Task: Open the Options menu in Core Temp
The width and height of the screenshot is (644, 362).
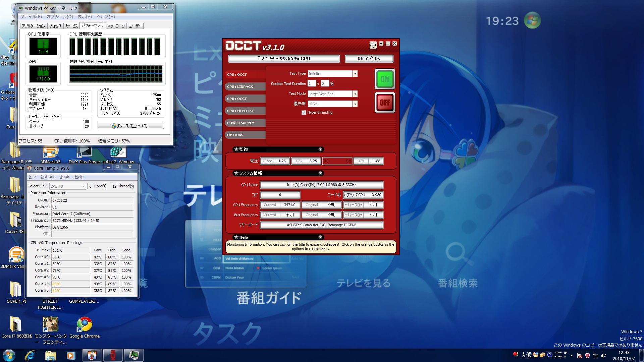Action: tap(48, 177)
